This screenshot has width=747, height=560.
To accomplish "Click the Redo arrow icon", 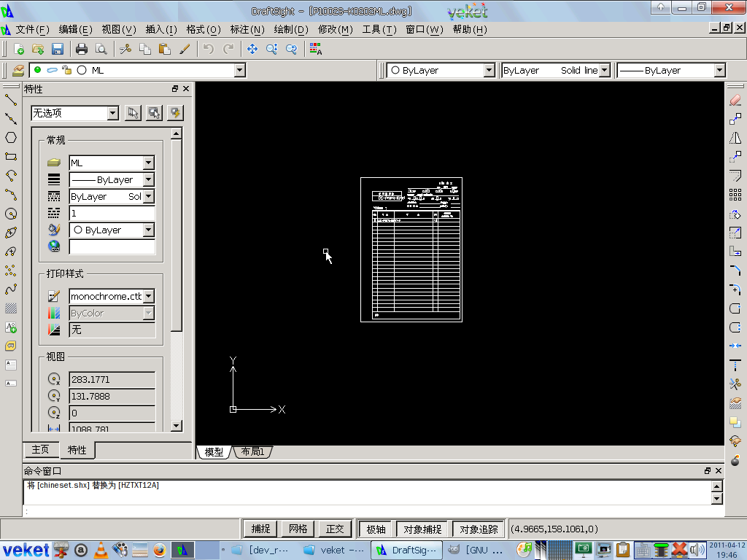I will [x=228, y=49].
